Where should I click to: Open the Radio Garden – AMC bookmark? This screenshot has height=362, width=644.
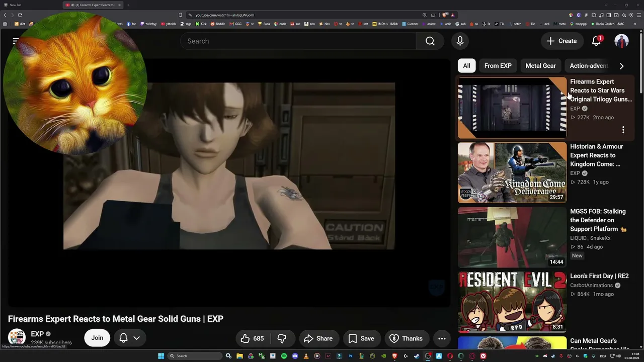(x=607, y=24)
